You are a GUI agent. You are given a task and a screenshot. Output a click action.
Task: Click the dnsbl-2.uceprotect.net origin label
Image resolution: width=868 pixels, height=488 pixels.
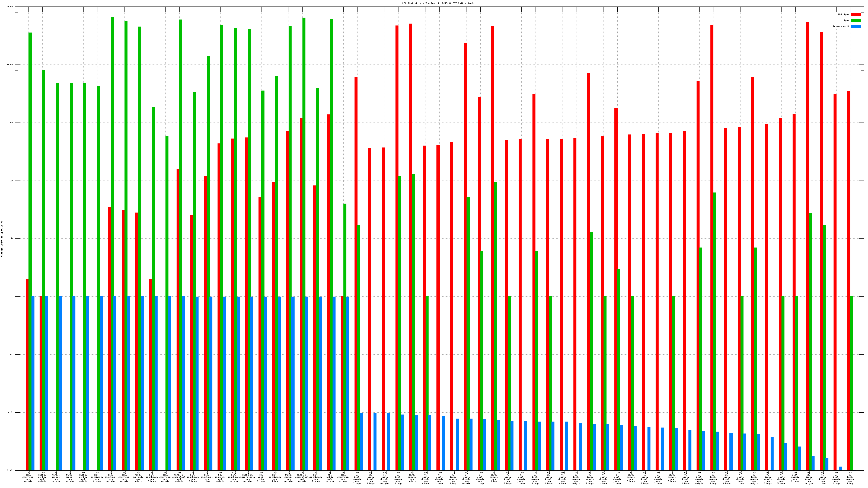tap(247, 477)
